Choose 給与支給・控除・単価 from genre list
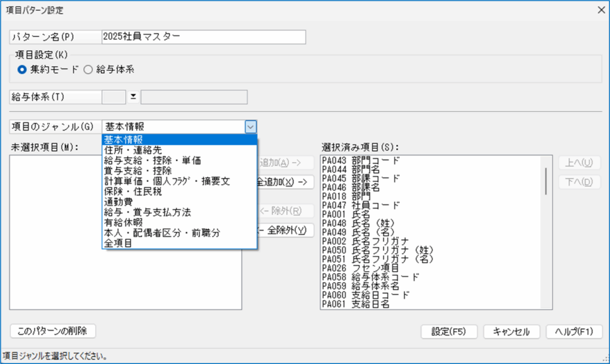Image resolution: width=610 pixels, height=364 pixels. (151, 160)
